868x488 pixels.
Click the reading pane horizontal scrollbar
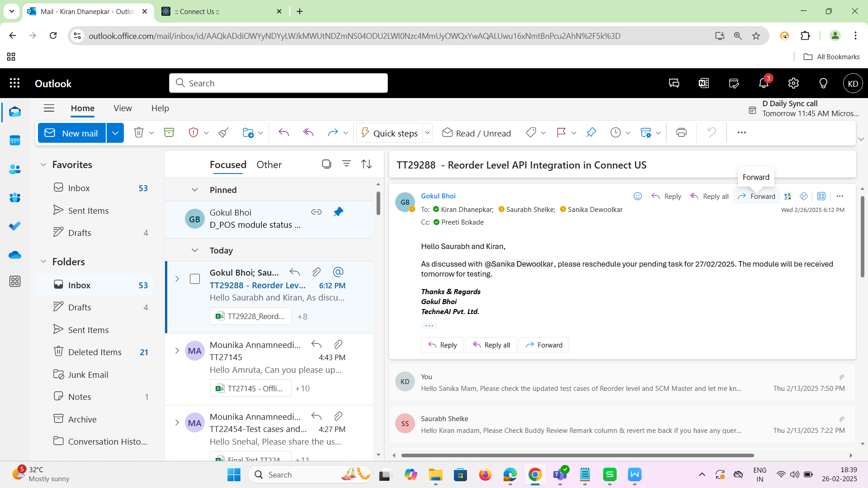[x=577, y=455]
